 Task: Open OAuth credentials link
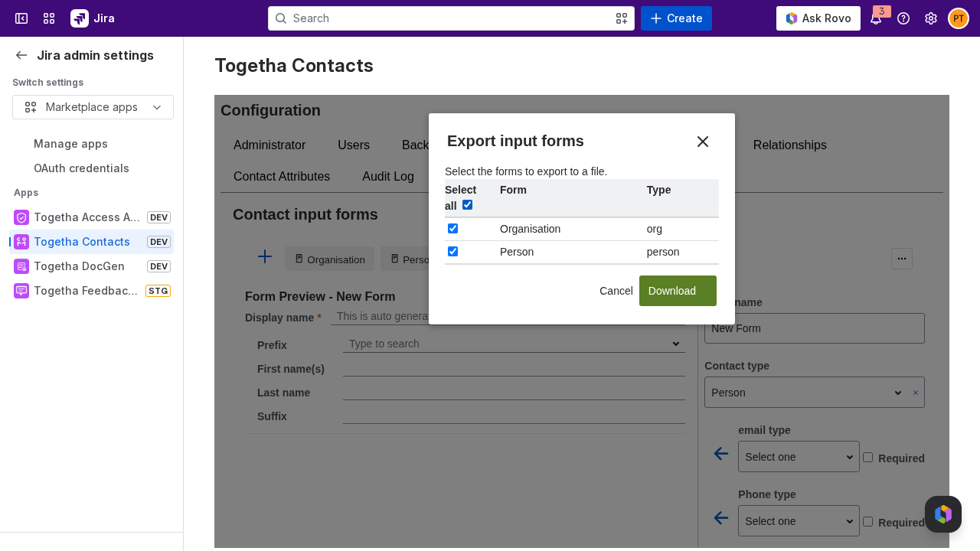81,168
